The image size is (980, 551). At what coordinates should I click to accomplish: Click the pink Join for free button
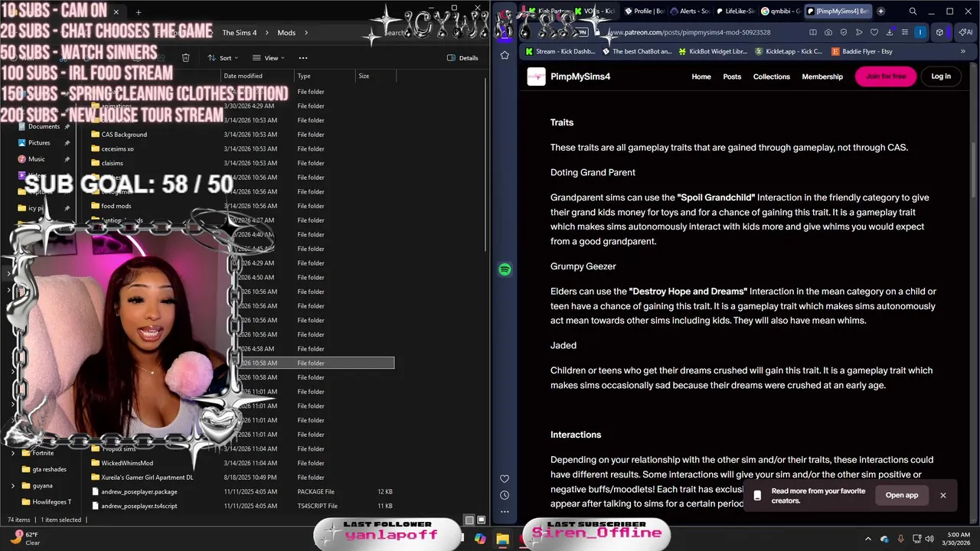[x=886, y=77]
